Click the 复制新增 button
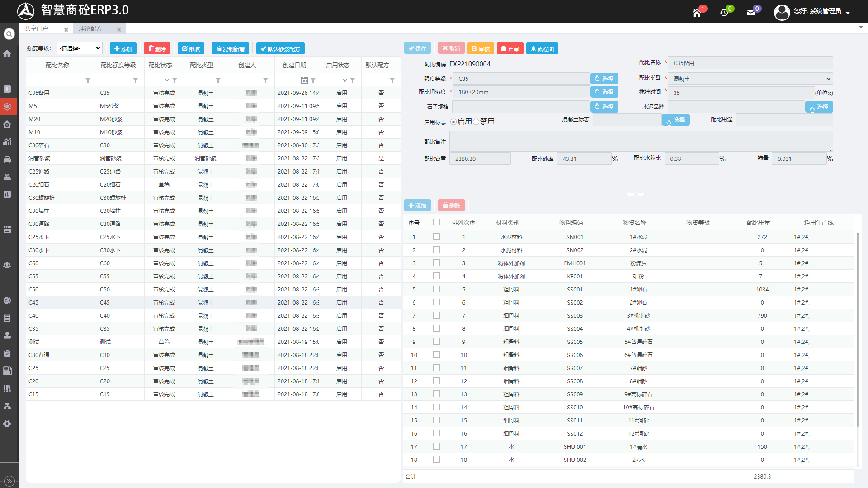 [x=230, y=49]
